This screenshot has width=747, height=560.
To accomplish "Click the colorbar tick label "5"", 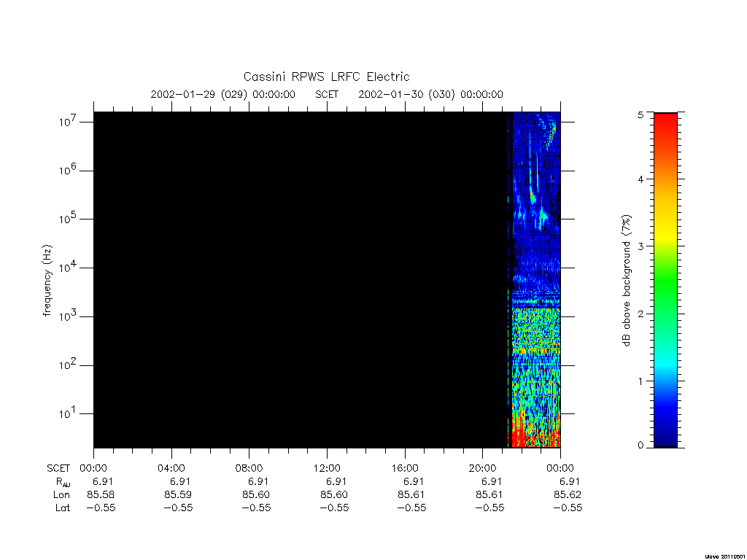I will point(640,114).
